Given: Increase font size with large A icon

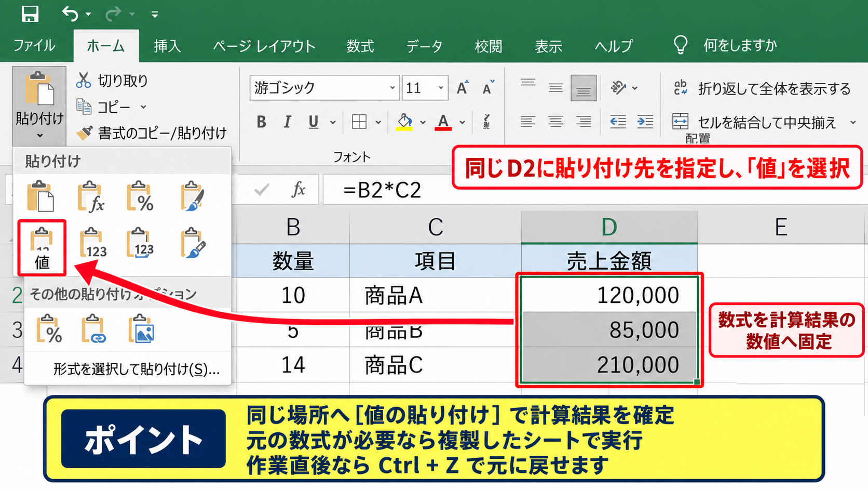Looking at the screenshot, I should 463,87.
